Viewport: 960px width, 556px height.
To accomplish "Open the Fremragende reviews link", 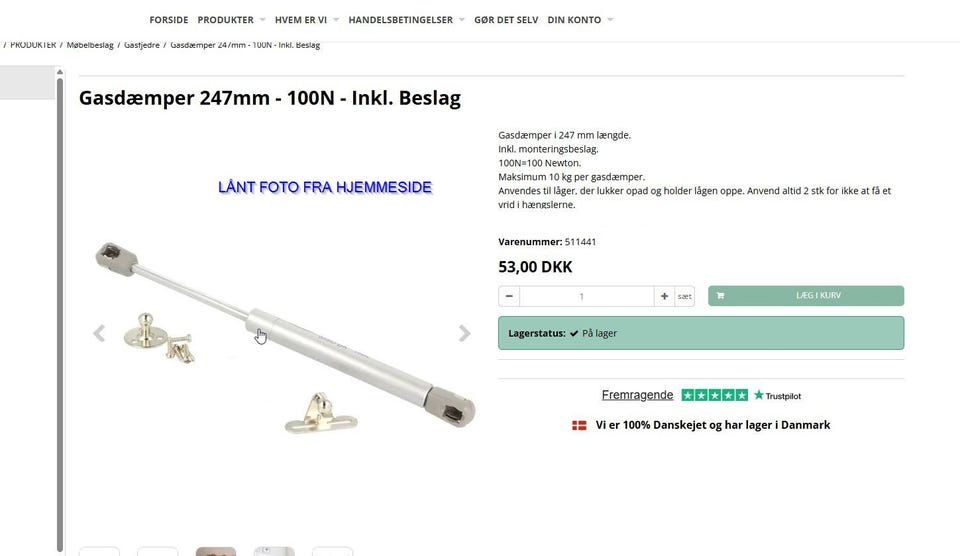I will (x=637, y=395).
